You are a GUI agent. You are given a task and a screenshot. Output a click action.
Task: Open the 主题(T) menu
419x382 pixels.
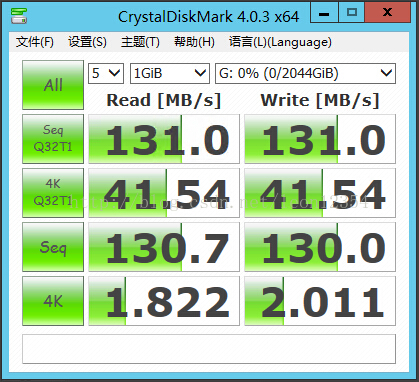pyautogui.click(x=140, y=42)
